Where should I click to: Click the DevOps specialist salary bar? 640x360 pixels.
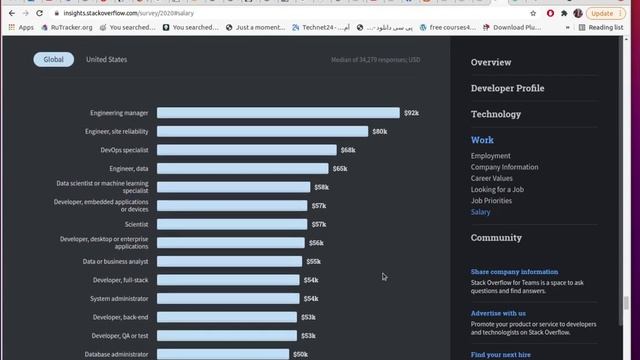coord(247,150)
